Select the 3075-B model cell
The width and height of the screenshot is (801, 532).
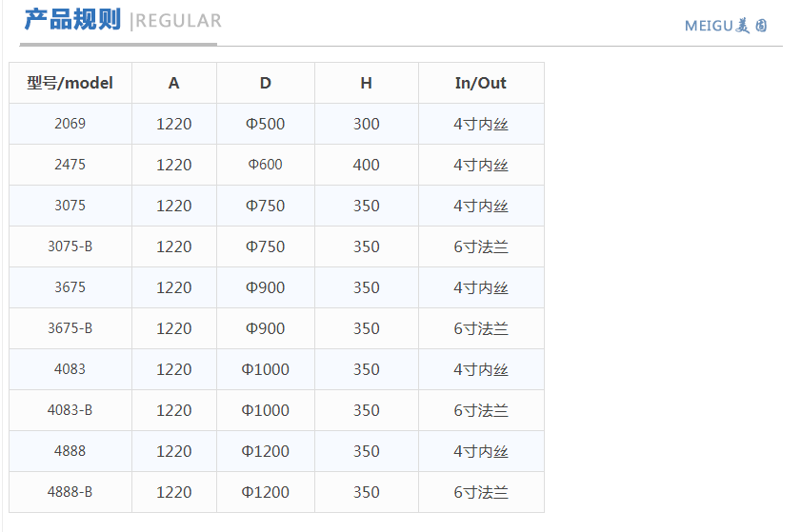pyautogui.click(x=70, y=246)
